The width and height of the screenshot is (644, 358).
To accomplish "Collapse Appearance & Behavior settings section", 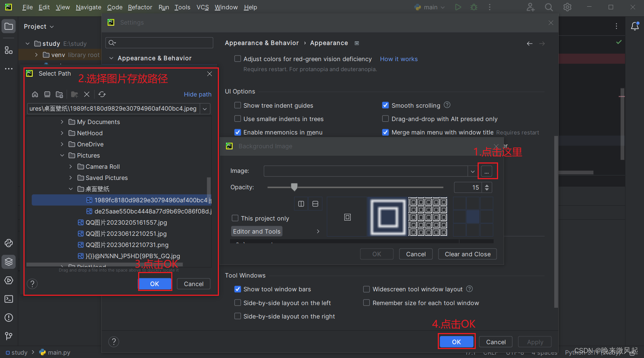I will [x=111, y=58].
